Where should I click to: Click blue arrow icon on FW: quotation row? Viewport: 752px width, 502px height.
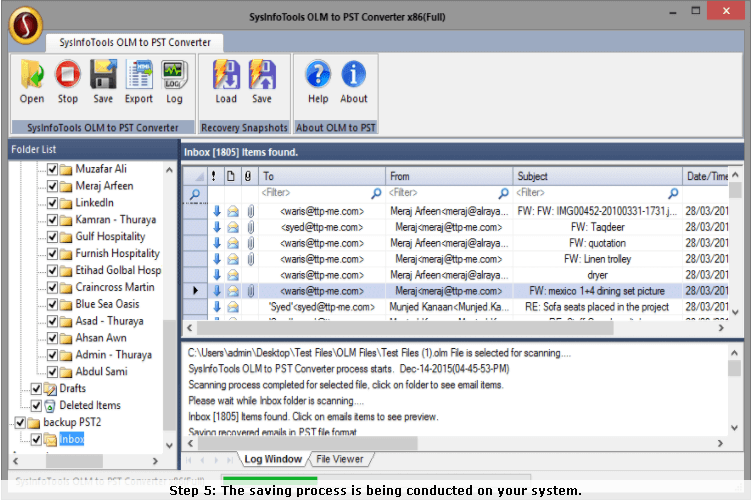pyautogui.click(x=217, y=243)
